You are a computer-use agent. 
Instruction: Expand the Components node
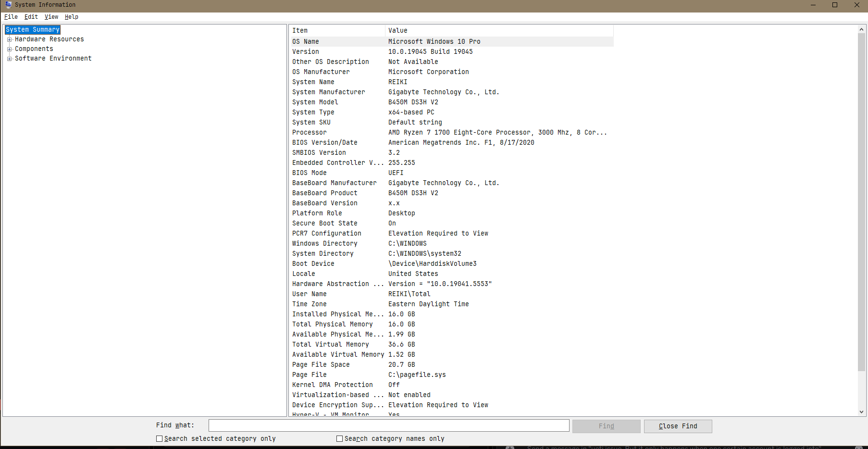(x=9, y=49)
